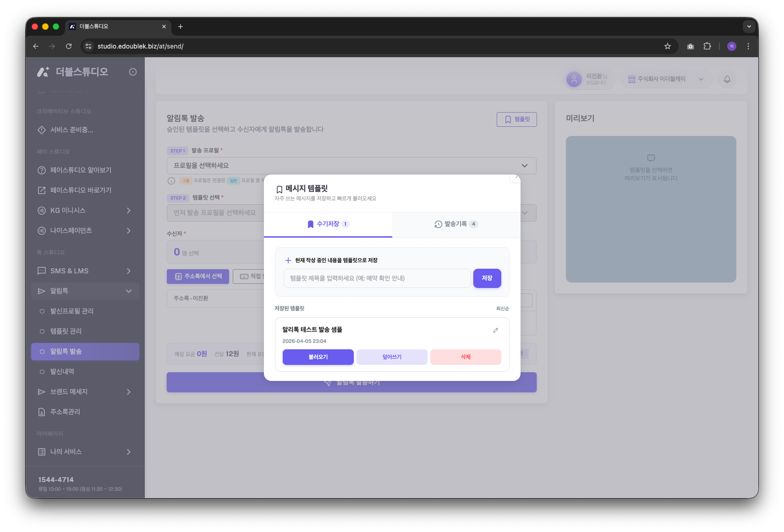Expand SMS & LMS menu
Viewport: 784px width, 532px height.
coord(85,271)
